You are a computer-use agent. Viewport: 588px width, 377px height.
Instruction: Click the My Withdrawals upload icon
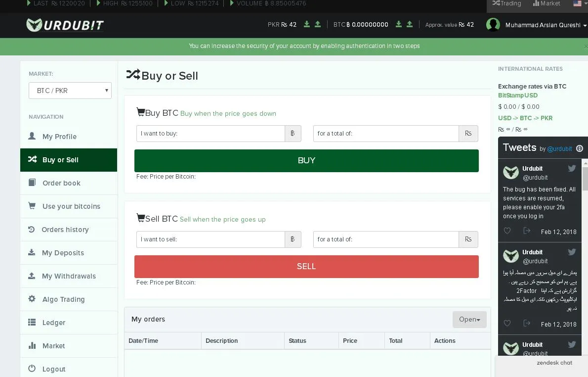pyautogui.click(x=32, y=276)
